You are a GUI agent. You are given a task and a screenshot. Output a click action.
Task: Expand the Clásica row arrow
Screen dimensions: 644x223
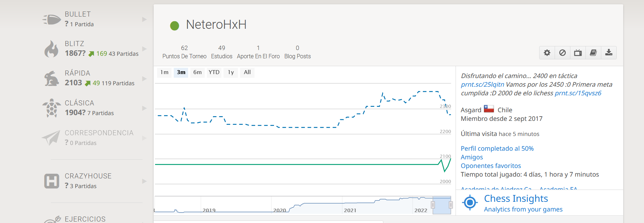[x=144, y=108]
